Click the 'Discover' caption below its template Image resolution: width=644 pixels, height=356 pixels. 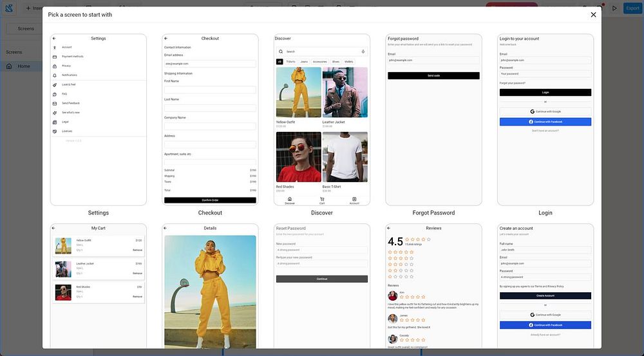pos(321,212)
